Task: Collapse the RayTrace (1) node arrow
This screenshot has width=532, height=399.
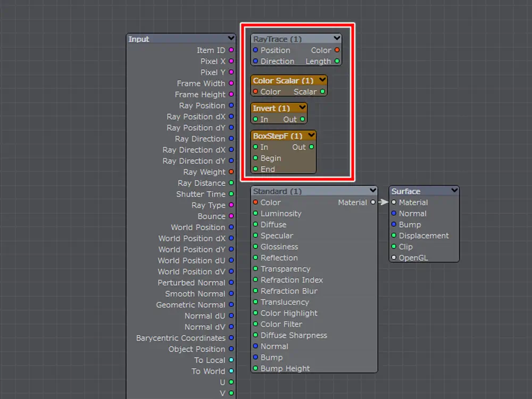Action: click(x=336, y=38)
